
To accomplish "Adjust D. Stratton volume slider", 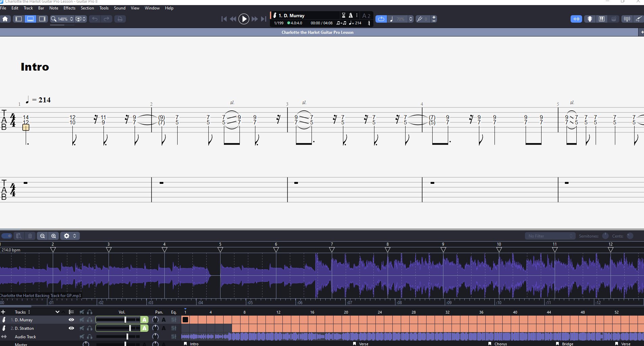I will 130,328.
